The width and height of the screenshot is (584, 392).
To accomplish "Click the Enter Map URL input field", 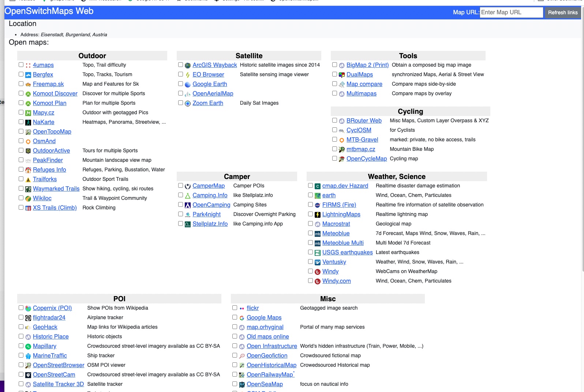I will tap(511, 12).
